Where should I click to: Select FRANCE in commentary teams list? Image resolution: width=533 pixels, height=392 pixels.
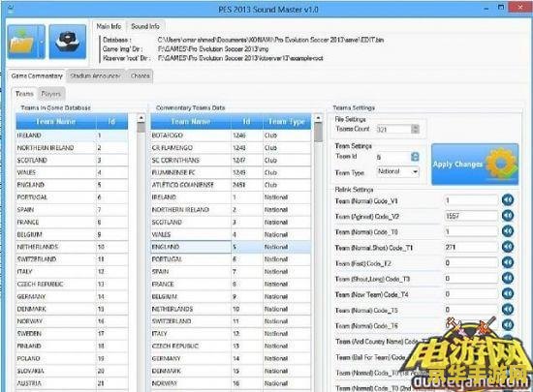click(231, 284)
